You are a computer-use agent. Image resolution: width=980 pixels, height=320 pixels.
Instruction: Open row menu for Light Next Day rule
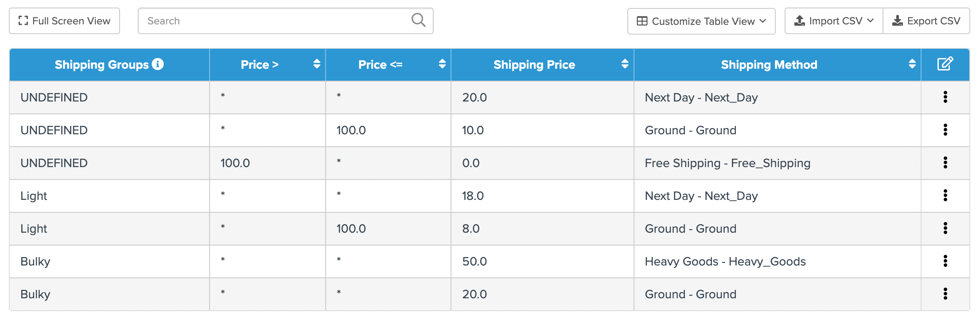pos(945,195)
